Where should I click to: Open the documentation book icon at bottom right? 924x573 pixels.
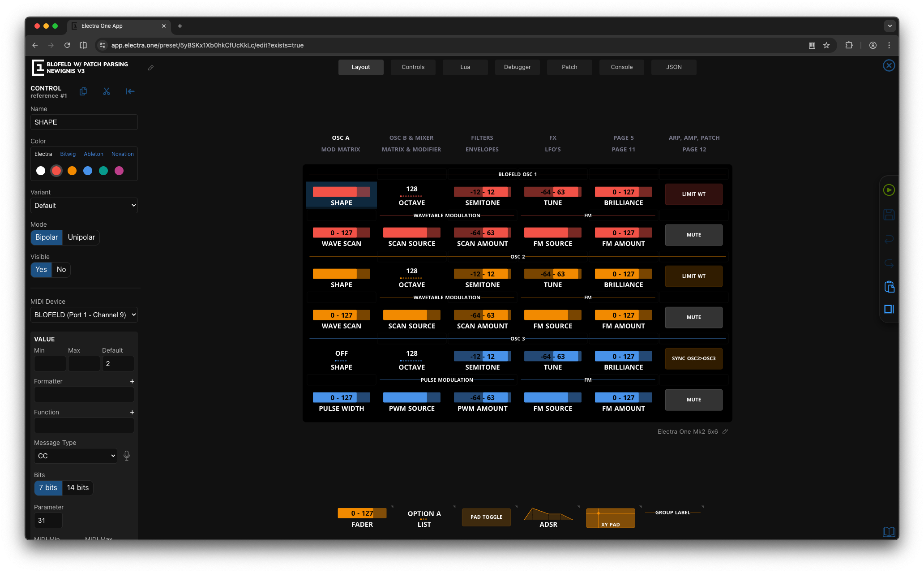(889, 532)
